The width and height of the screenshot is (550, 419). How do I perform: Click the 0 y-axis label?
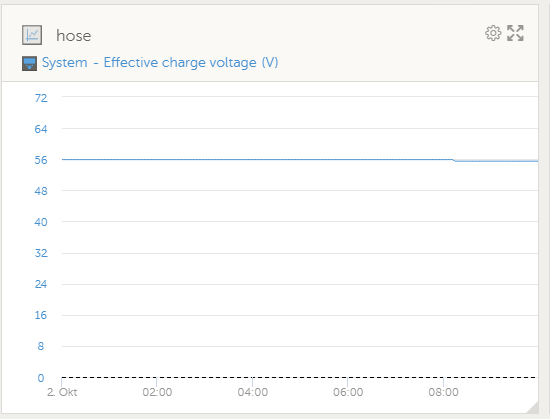pos(41,378)
